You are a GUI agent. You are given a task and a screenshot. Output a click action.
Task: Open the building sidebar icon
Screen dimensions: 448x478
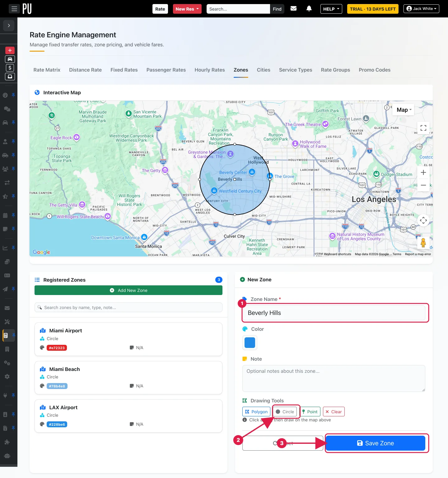(7, 349)
